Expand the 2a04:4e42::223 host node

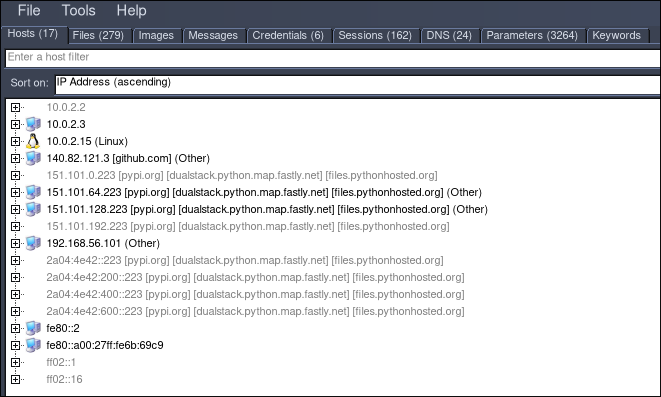tap(15, 260)
